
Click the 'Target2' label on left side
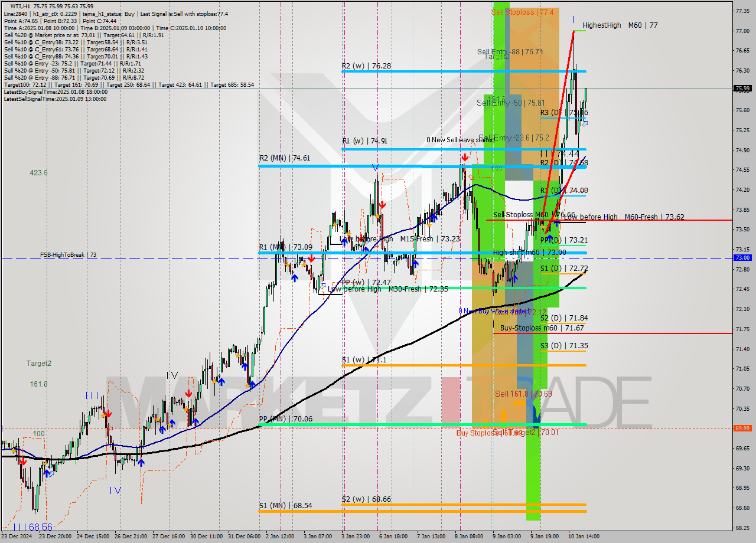38,364
